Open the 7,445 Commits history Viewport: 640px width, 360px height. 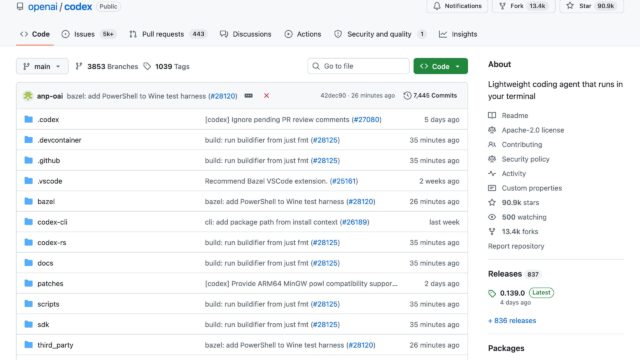[430, 96]
